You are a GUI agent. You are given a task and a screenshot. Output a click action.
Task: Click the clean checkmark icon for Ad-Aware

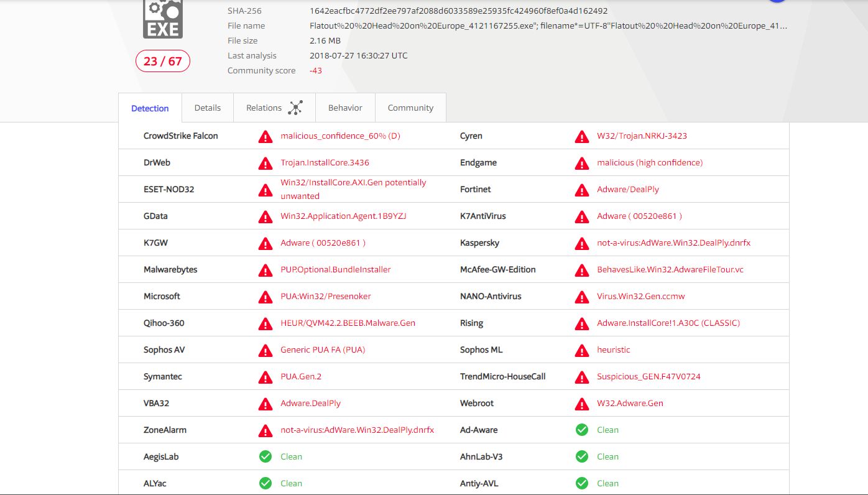point(582,430)
